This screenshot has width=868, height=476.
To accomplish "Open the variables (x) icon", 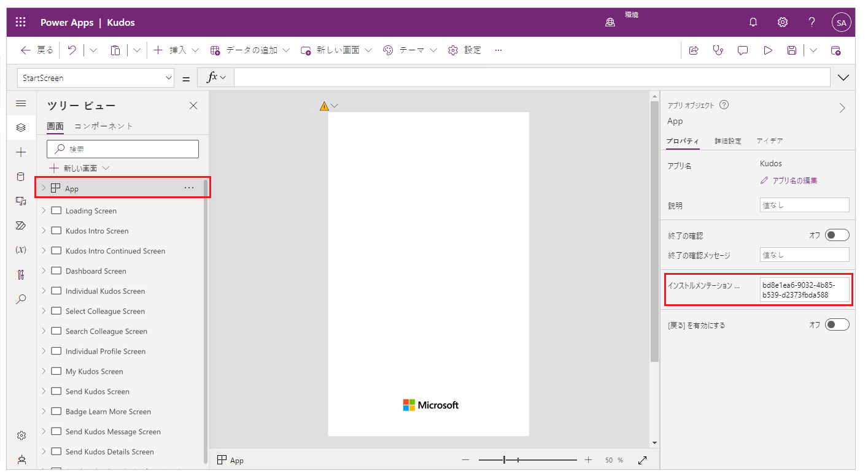I will coord(21,250).
